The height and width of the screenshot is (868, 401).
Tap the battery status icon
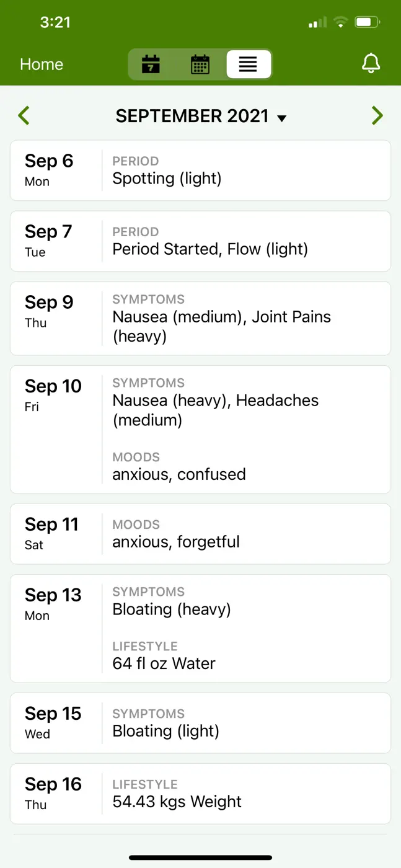[x=368, y=22]
